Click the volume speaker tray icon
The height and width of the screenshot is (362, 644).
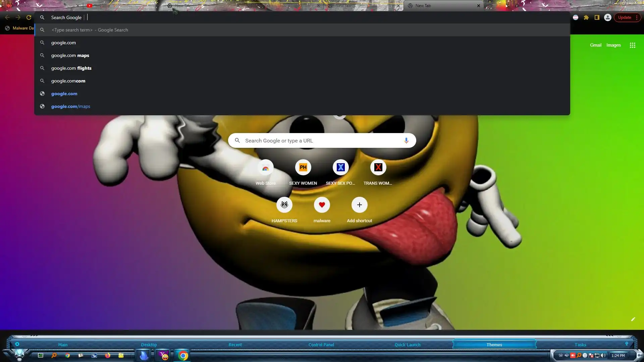coord(603,355)
